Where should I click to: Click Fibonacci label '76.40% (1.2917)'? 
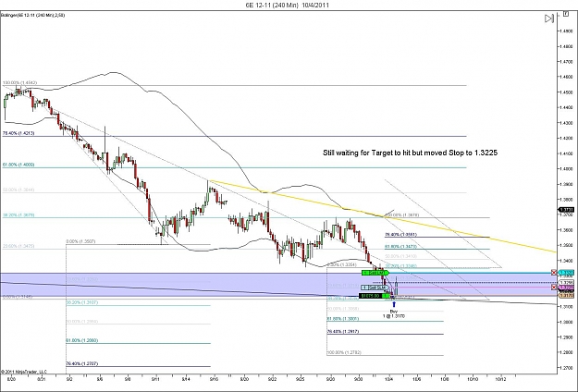[343, 331]
